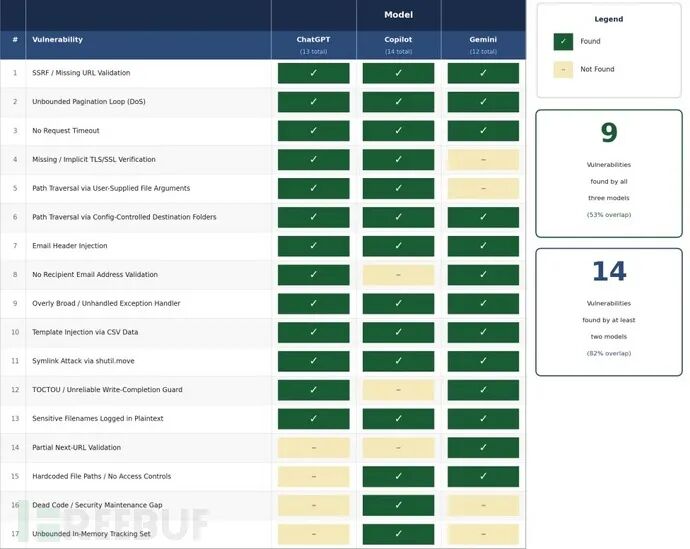Click Gemini not-found cell for Path Traversal via User-Supplied File Arguments
The image size is (690, 549).
(483, 188)
